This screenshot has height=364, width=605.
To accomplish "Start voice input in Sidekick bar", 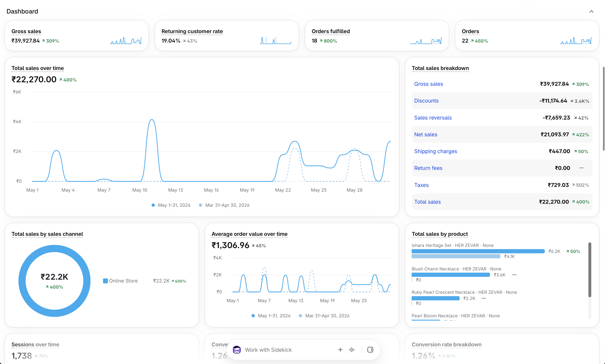I will click(352, 349).
